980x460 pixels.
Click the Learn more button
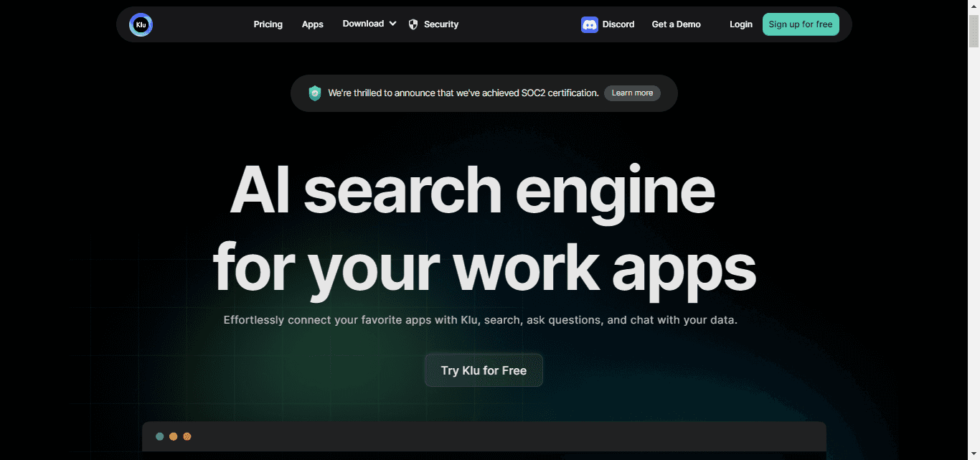(x=632, y=93)
